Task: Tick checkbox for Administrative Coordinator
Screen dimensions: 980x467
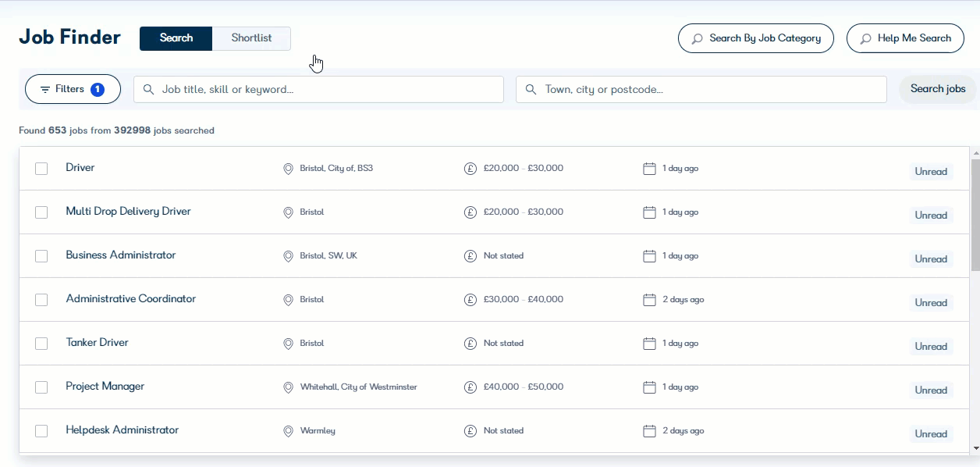Action: (x=41, y=300)
